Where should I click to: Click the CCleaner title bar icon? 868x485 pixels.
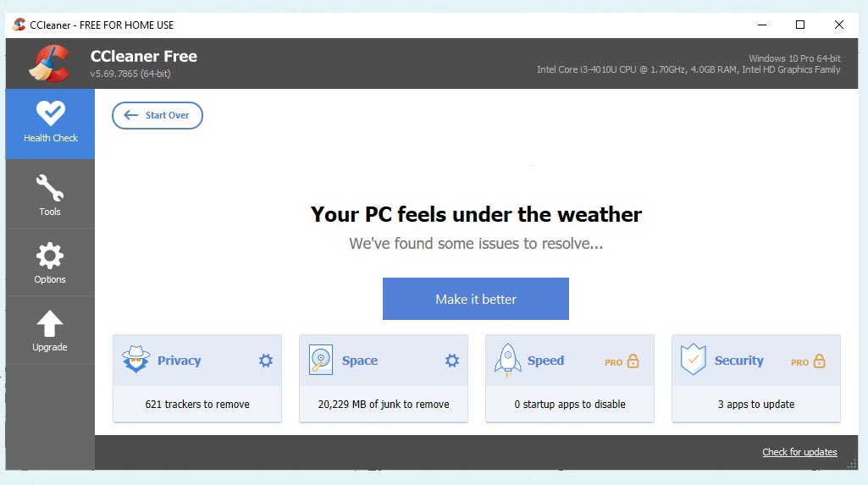19,25
